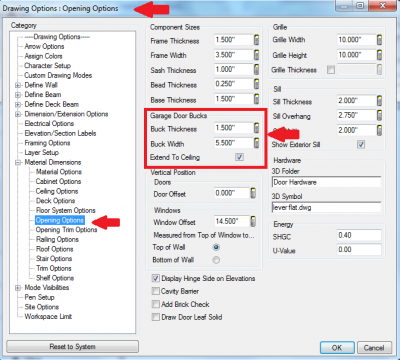Click the 3D Symbol input field
400x360 pixels.
coord(326,207)
